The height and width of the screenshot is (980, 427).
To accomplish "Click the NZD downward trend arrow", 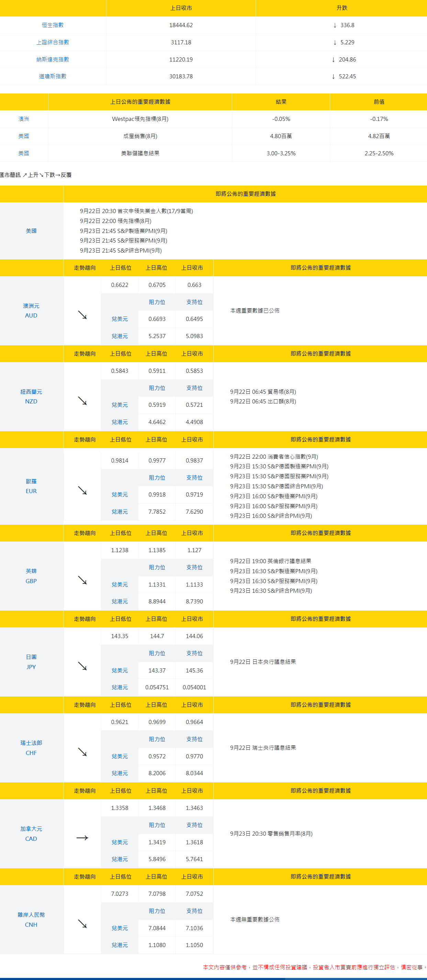I will click(82, 401).
